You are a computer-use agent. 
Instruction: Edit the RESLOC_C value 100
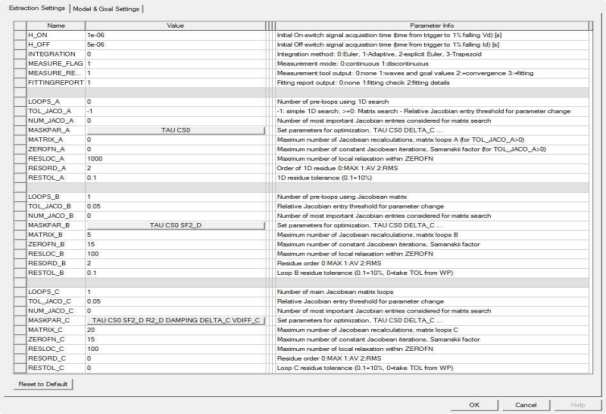[175, 349]
